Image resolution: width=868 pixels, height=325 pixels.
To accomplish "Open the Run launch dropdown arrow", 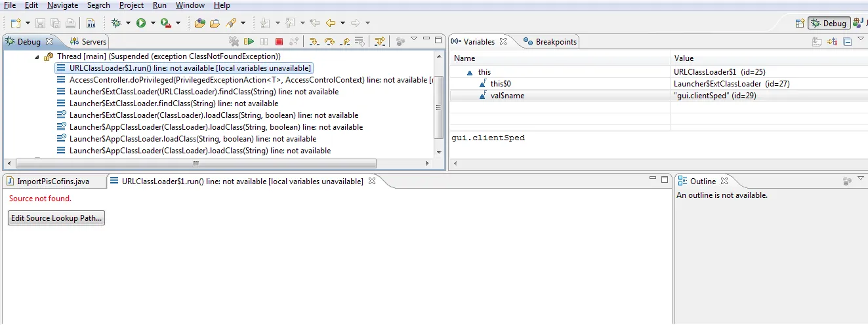I will [x=152, y=23].
